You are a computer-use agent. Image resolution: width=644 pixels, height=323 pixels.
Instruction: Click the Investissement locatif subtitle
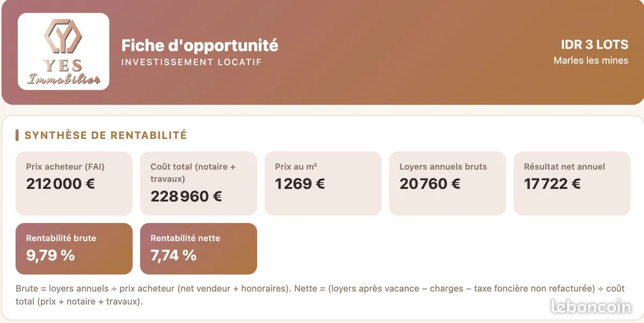click(x=192, y=62)
